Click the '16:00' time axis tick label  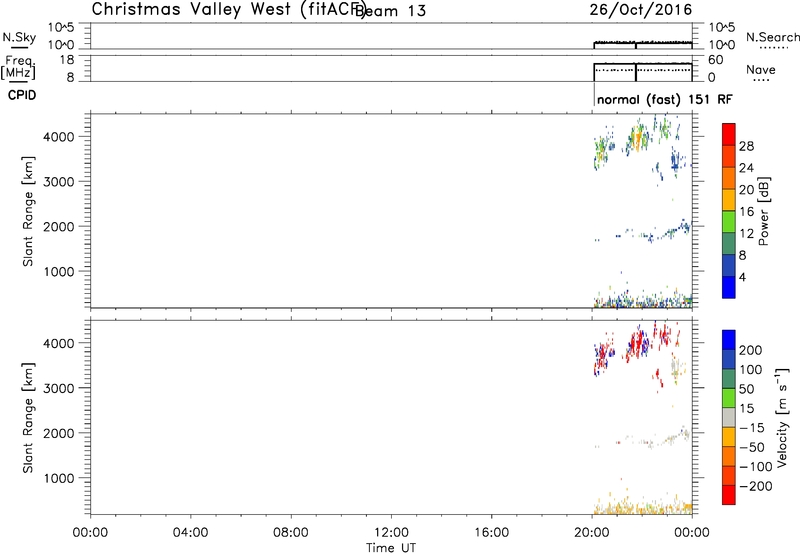(x=491, y=533)
